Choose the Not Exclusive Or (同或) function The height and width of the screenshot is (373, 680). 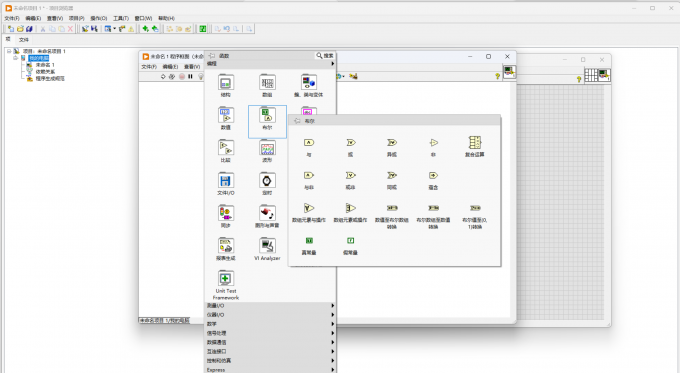tap(392, 180)
